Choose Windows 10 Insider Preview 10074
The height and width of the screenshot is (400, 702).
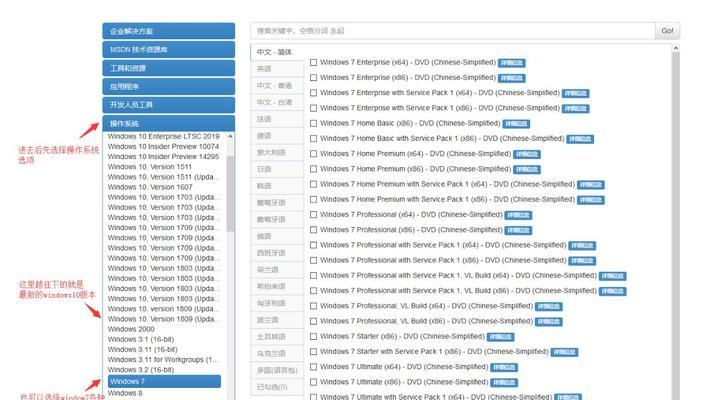pyautogui.click(x=163, y=146)
